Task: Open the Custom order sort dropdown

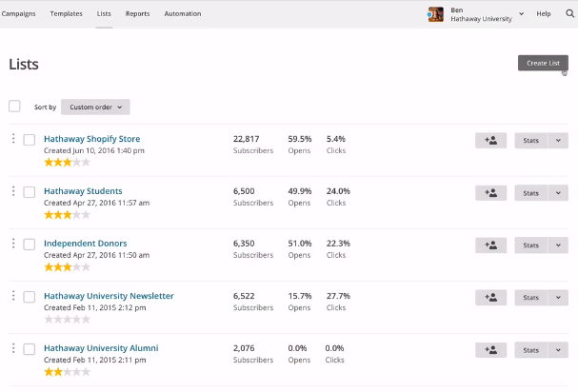Action: pyautogui.click(x=95, y=108)
